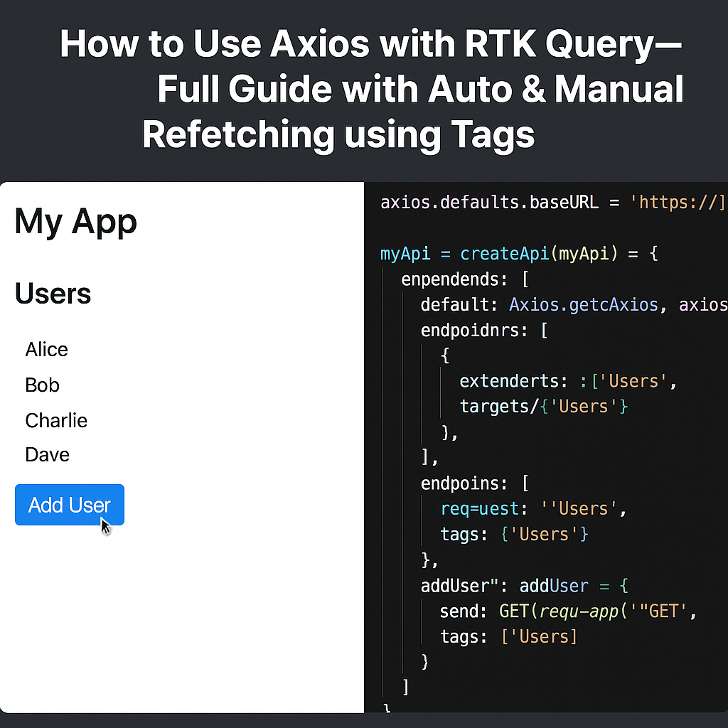Click the Users section header
This screenshot has height=728, width=728.
tap(53, 293)
